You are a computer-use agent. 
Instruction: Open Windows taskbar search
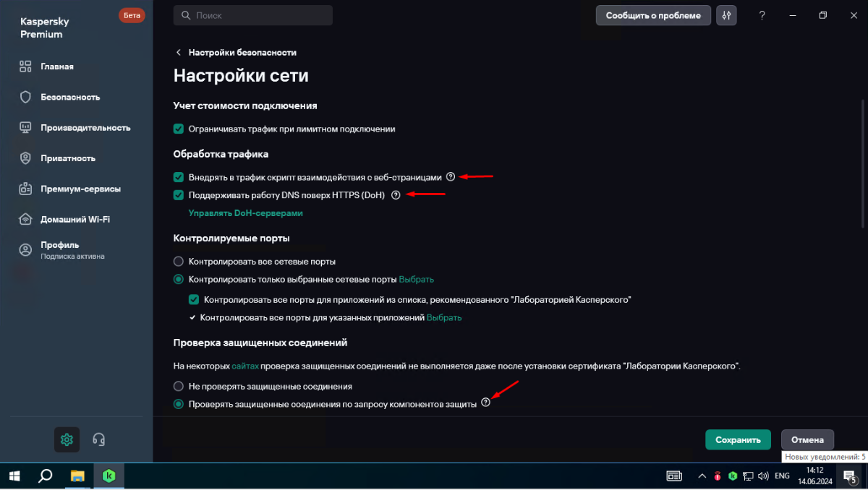[45, 476]
